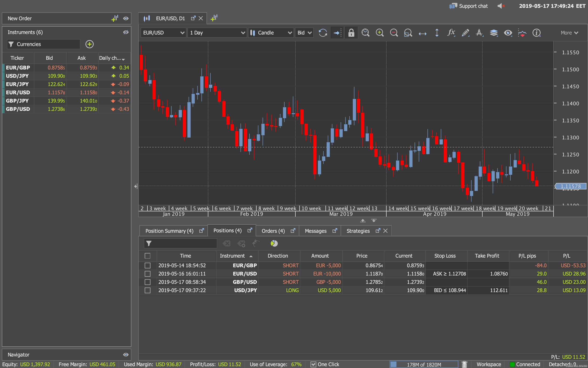Click the horizontal stretch arrows icon
The width and height of the screenshot is (588, 368).
(x=423, y=33)
